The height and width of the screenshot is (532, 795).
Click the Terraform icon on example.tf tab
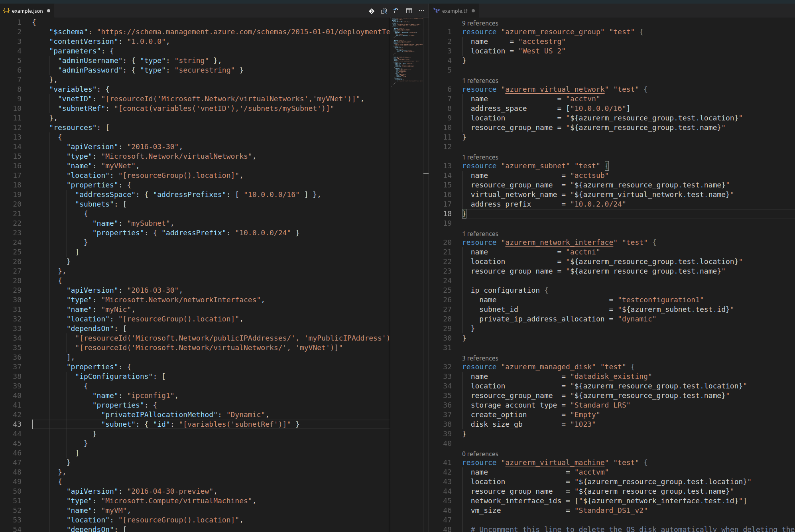[x=437, y=11]
